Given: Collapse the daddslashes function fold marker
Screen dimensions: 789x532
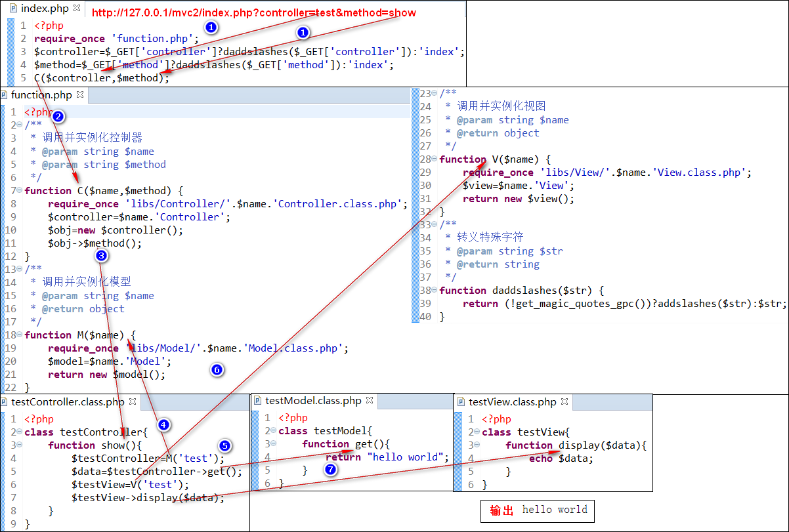Looking at the screenshot, I should [x=435, y=291].
